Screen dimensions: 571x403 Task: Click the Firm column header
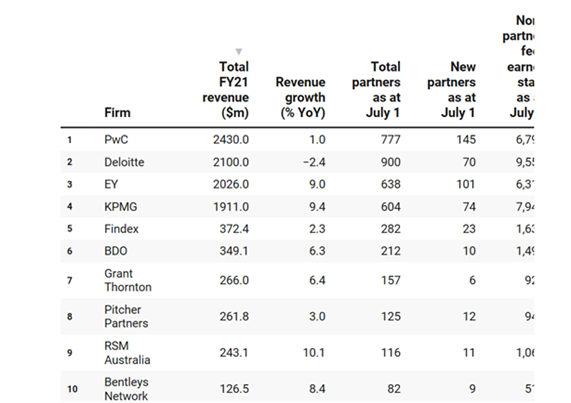tap(117, 112)
